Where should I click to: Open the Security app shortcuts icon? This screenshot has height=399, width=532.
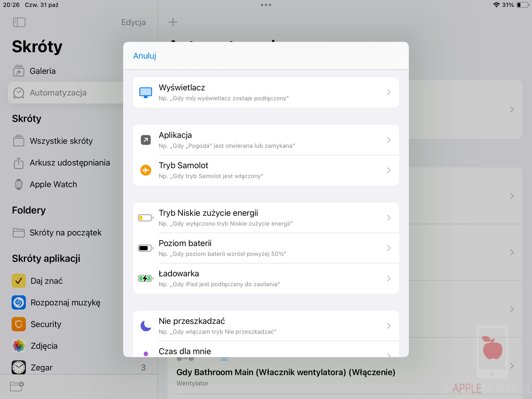[19, 324]
